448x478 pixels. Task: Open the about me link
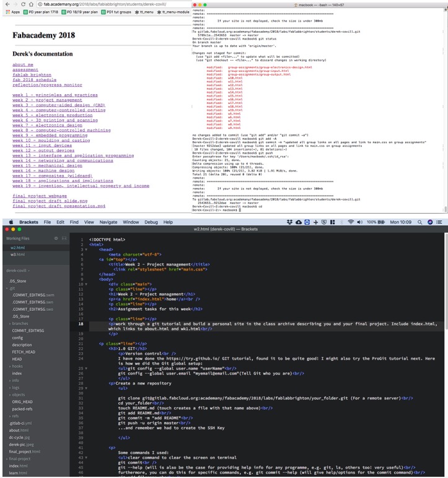(22, 64)
